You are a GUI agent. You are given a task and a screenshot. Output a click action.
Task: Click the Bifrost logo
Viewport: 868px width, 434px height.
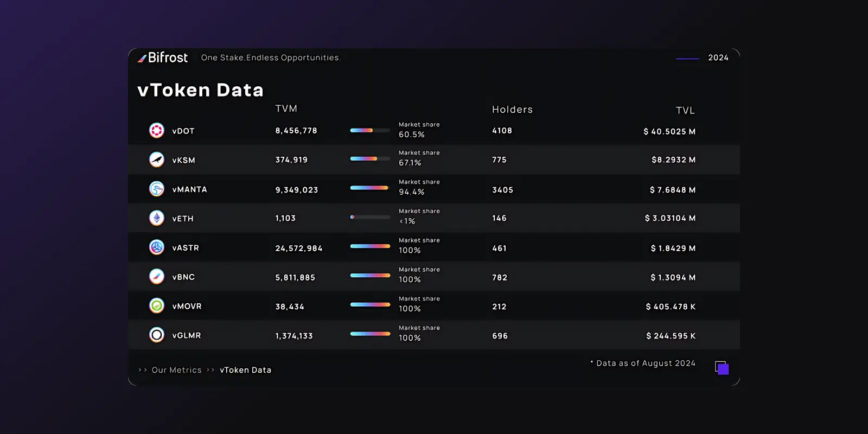[x=163, y=58]
